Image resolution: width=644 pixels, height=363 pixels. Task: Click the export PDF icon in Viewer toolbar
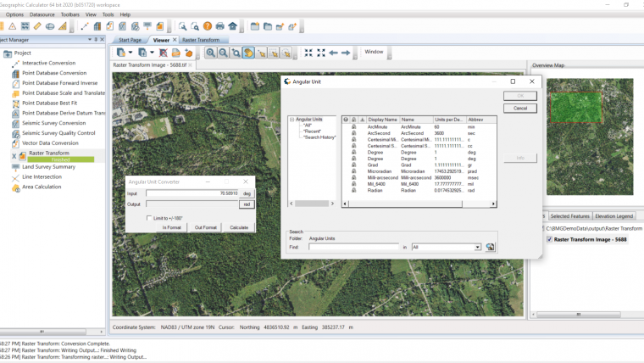tap(175, 53)
